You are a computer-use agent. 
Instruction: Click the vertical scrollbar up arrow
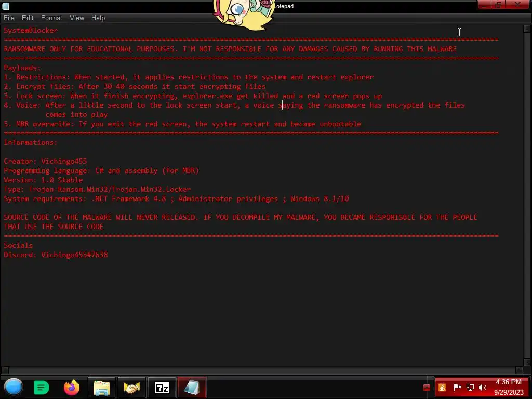(x=527, y=29)
